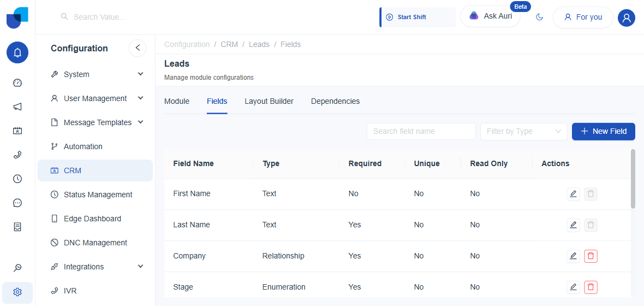The image size is (644, 306).
Task: Open Integrations in sidebar
Action: click(x=95, y=267)
